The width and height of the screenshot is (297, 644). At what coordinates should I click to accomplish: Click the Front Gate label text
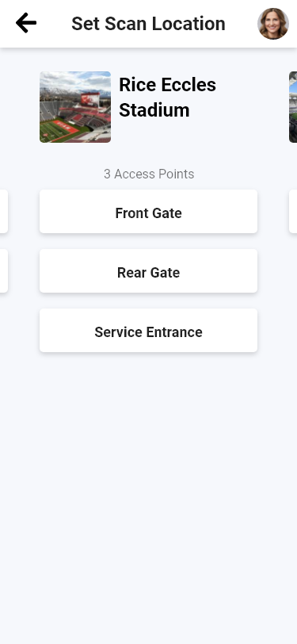click(149, 213)
